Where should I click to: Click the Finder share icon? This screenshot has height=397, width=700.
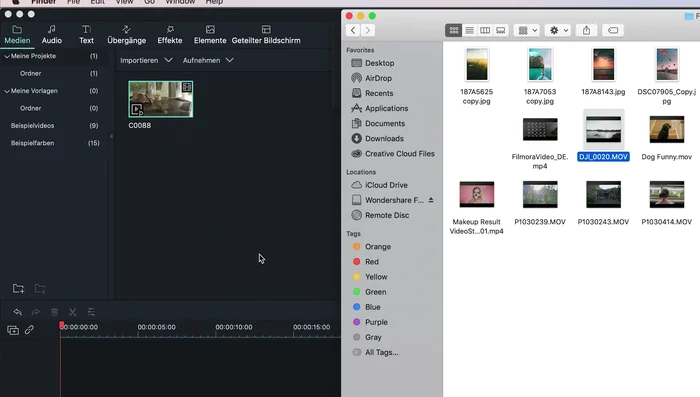click(586, 30)
